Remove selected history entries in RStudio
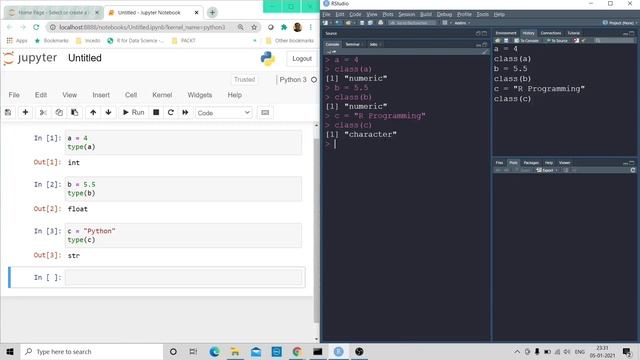 click(x=576, y=40)
